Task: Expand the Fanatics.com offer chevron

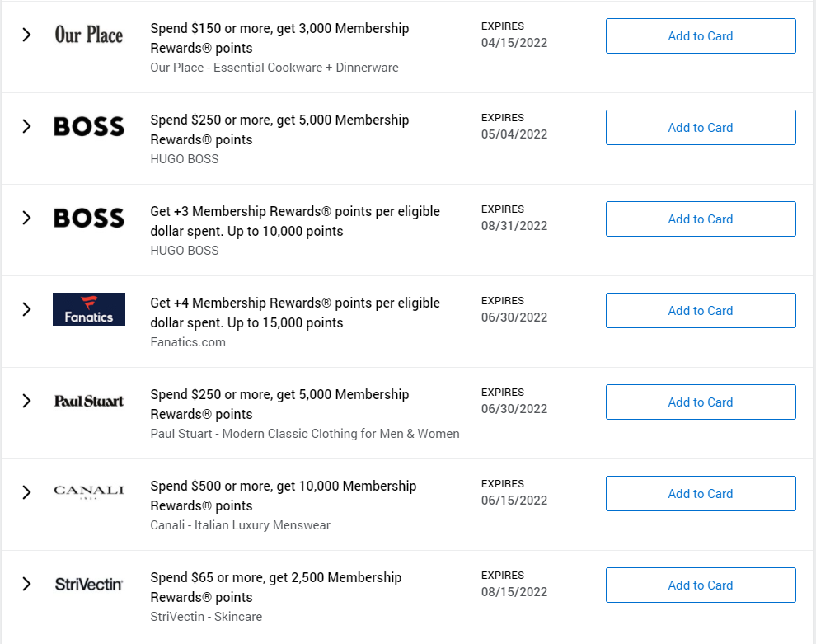Action: point(26,310)
